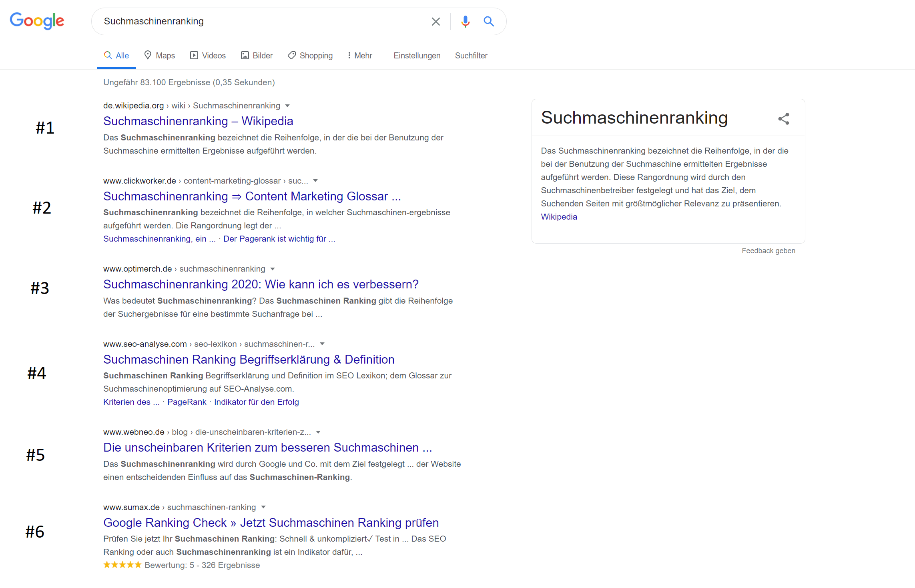Switch to the Maps tab
The image size is (915, 588).
point(160,56)
